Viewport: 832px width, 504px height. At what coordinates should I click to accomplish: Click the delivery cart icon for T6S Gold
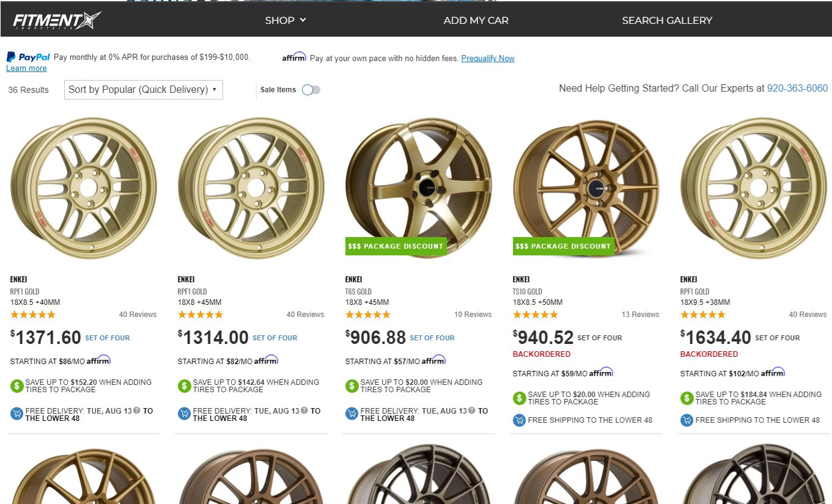pyautogui.click(x=352, y=414)
